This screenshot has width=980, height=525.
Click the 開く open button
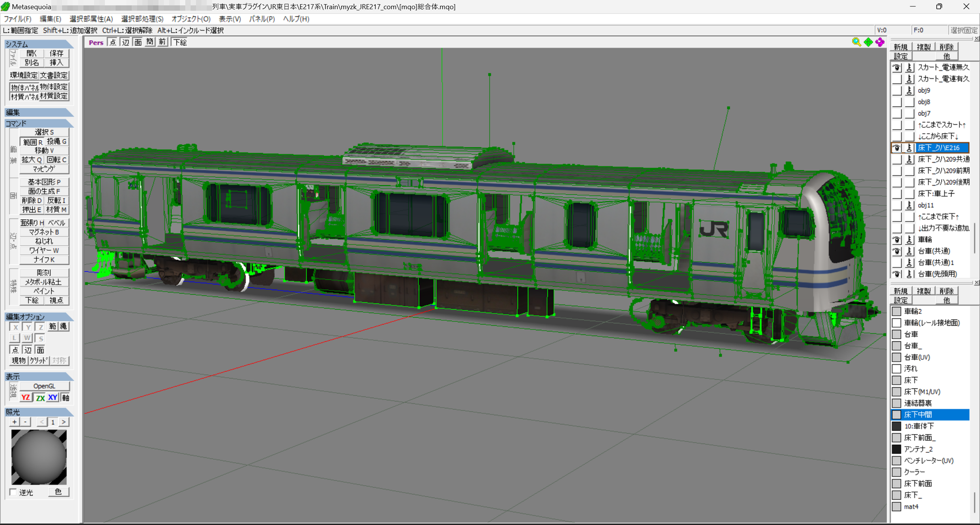point(32,53)
